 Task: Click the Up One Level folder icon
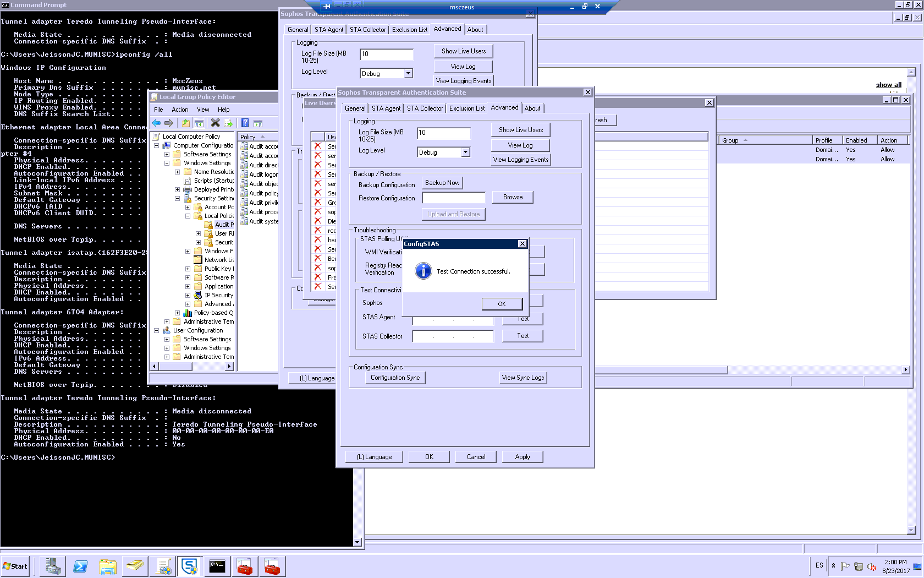pyautogui.click(x=186, y=123)
